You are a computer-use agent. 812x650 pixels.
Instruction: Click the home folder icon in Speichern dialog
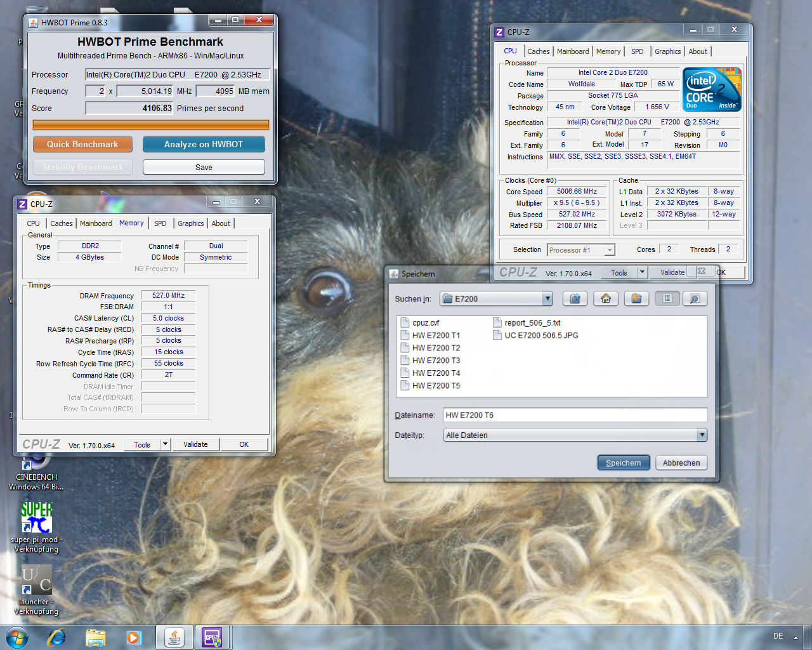coord(606,298)
